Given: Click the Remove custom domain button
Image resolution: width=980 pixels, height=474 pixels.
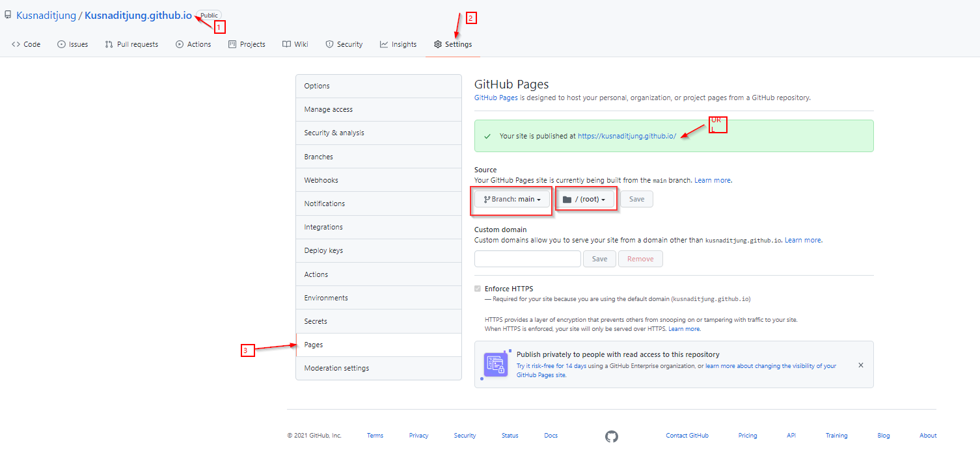Looking at the screenshot, I should pyautogui.click(x=640, y=259).
